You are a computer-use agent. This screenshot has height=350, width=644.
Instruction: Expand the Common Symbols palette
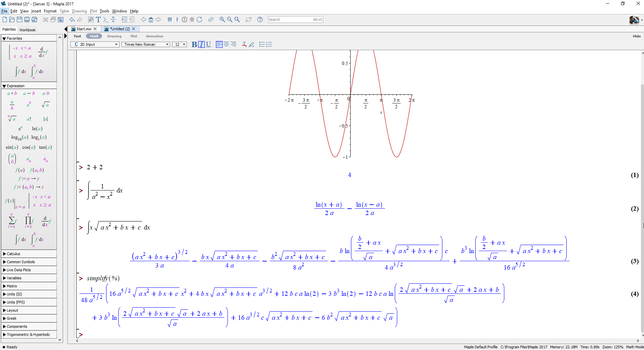29,262
